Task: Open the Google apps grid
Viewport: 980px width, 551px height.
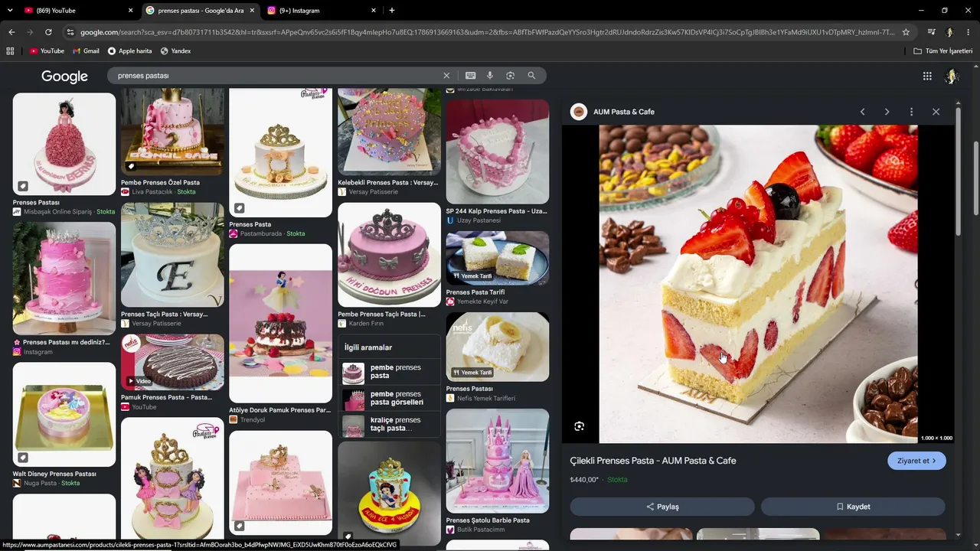Action: pos(927,76)
